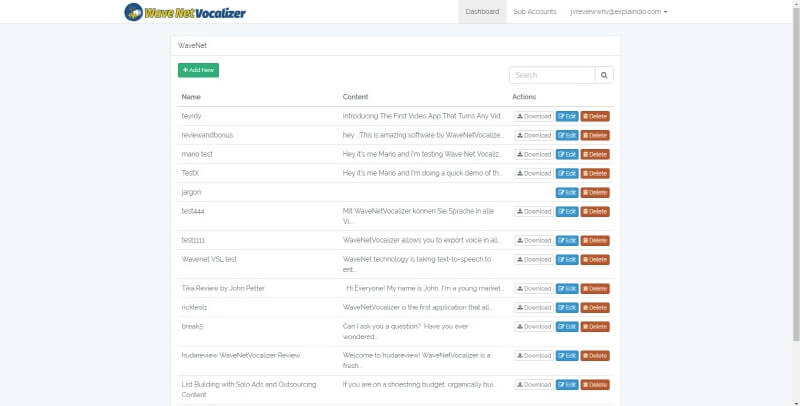
Task: Download the List Building with Solo Ads entry
Action: point(534,385)
